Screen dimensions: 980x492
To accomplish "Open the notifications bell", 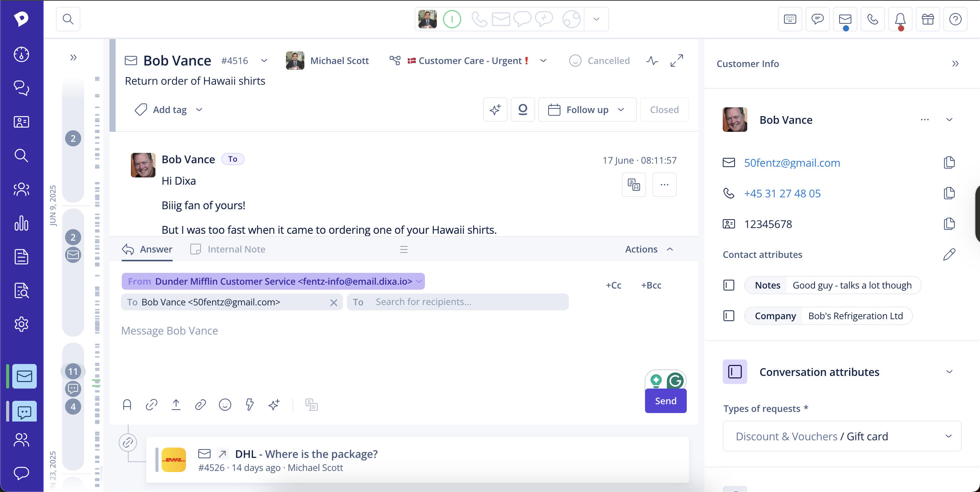I will [x=900, y=19].
